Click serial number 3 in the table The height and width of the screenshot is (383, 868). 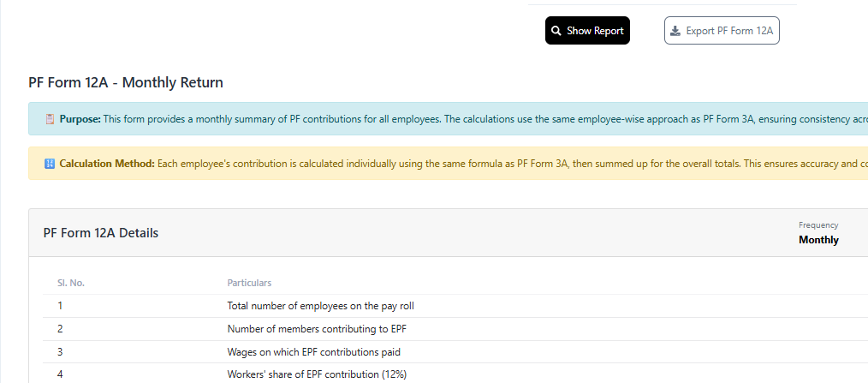click(60, 352)
